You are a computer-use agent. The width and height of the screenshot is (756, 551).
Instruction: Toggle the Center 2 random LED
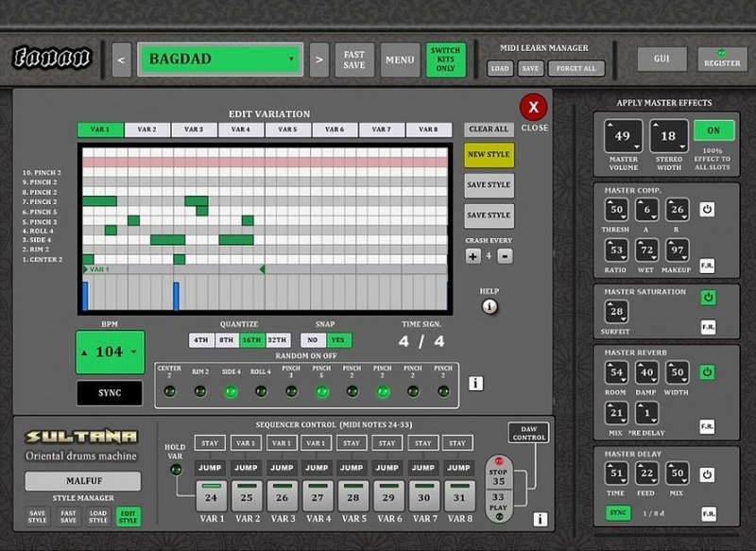(x=170, y=391)
